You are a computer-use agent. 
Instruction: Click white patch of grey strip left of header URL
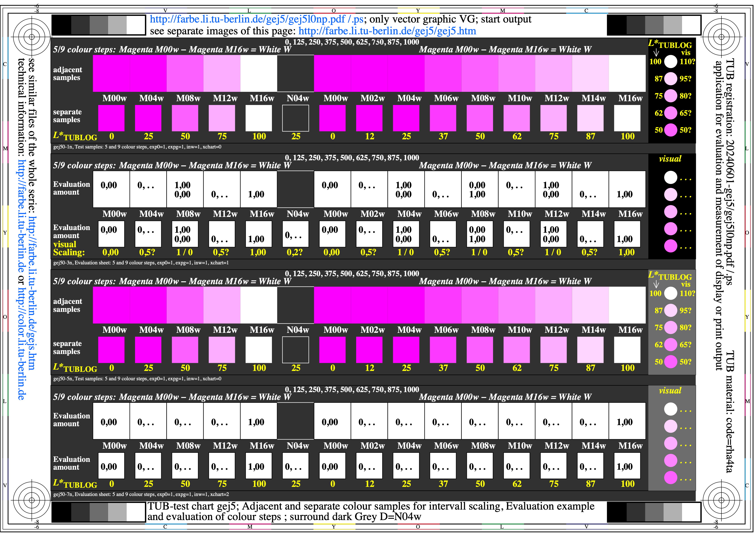[136, 25]
